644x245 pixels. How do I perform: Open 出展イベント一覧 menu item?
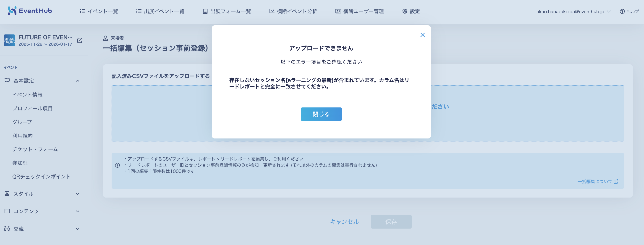(x=160, y=11)
